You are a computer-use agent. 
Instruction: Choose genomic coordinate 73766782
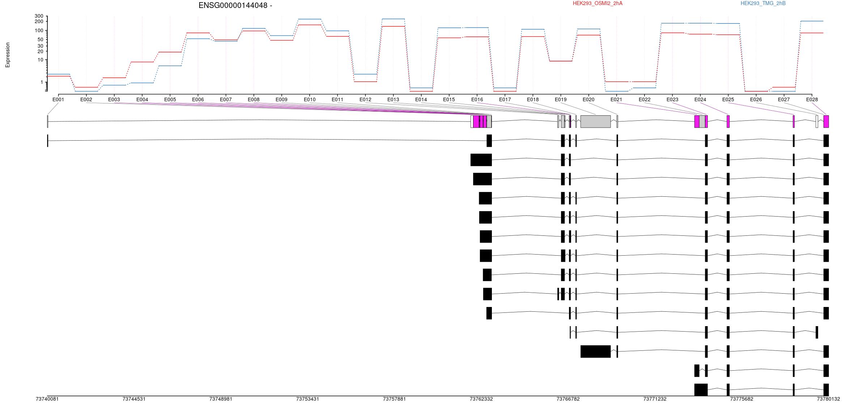point(568,399)
